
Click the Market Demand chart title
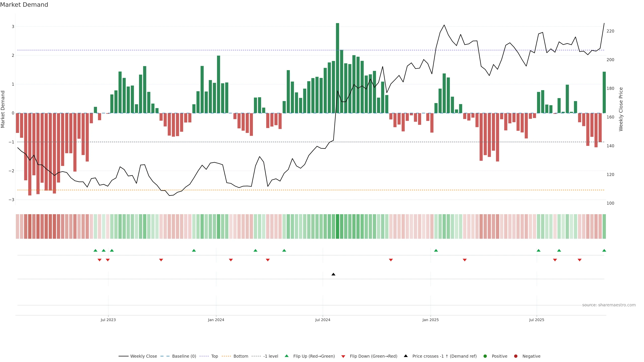[x=24, y=5]
